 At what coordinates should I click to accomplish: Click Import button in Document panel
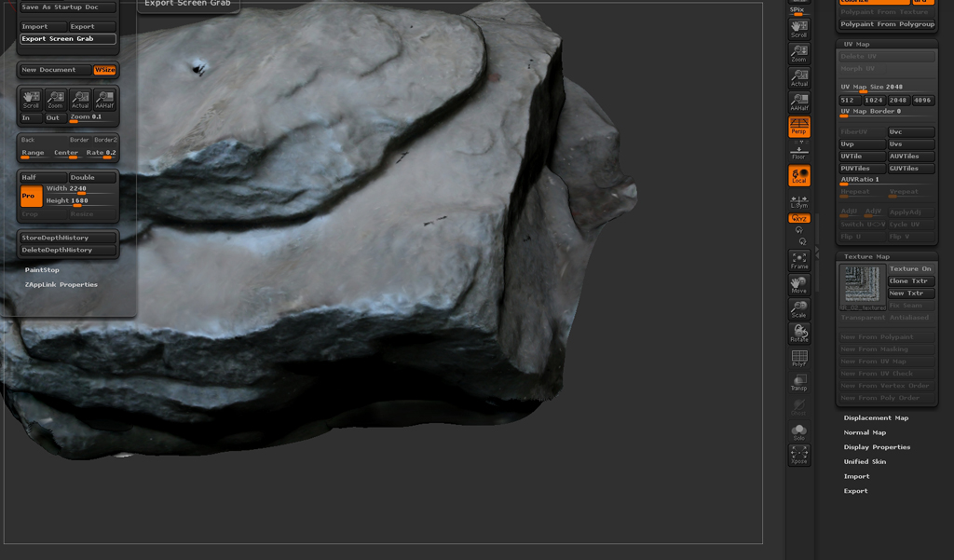click(x=43, y=27)
